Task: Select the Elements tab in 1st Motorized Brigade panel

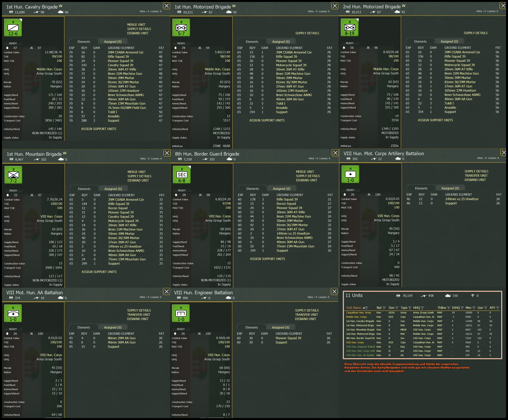Action: [x=252, y=42]
